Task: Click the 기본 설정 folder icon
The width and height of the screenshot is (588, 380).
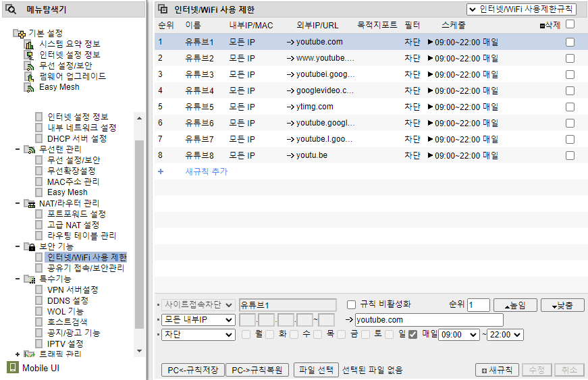Action: pos(20,34)
